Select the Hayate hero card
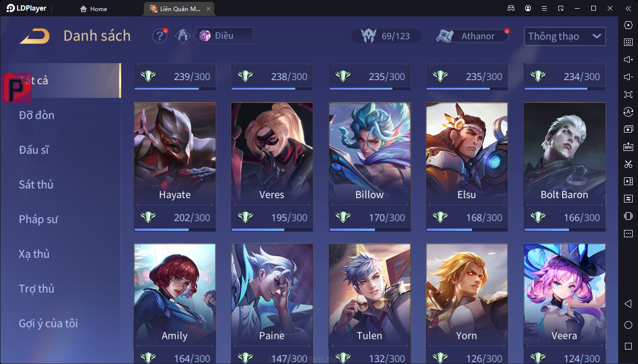Viewport: 638px width, 364px height. tap(175, 167)
